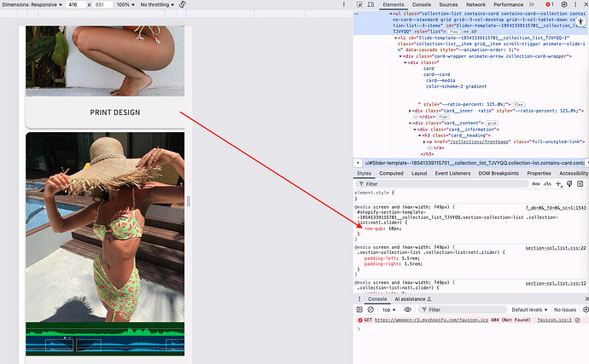Select the Layout subtab
The height and width of the screenshot is (364, 589).
tap(419, 173)
